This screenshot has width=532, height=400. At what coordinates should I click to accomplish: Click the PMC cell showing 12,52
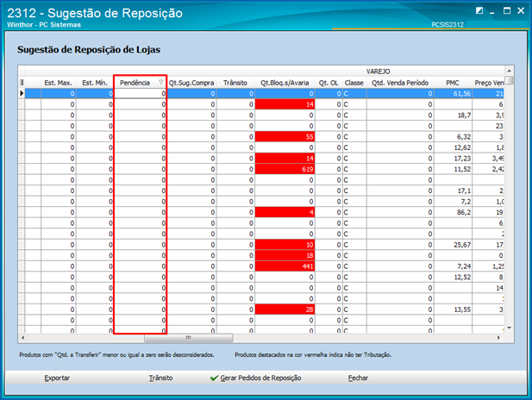coord(453,278)
